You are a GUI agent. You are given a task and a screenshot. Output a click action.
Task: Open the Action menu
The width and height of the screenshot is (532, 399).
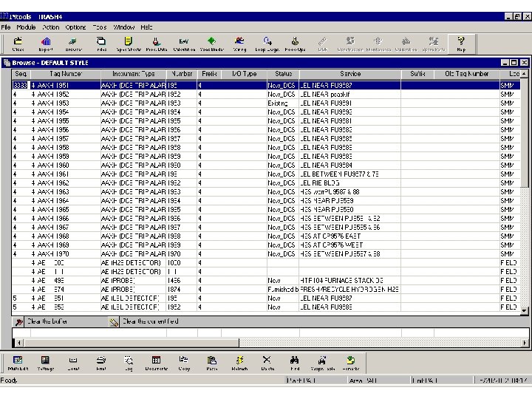[50, 27]
